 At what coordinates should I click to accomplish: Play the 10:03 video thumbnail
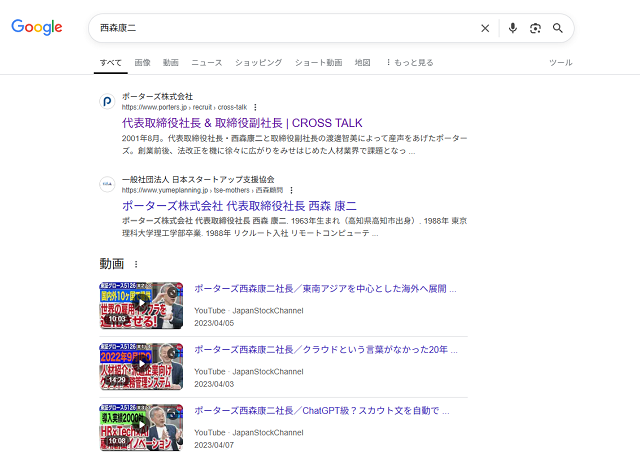click(141, 305)
